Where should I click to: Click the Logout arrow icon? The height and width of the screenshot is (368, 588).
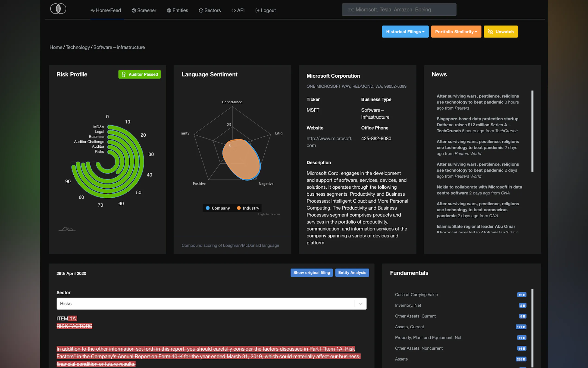click(x=257, y=10)
